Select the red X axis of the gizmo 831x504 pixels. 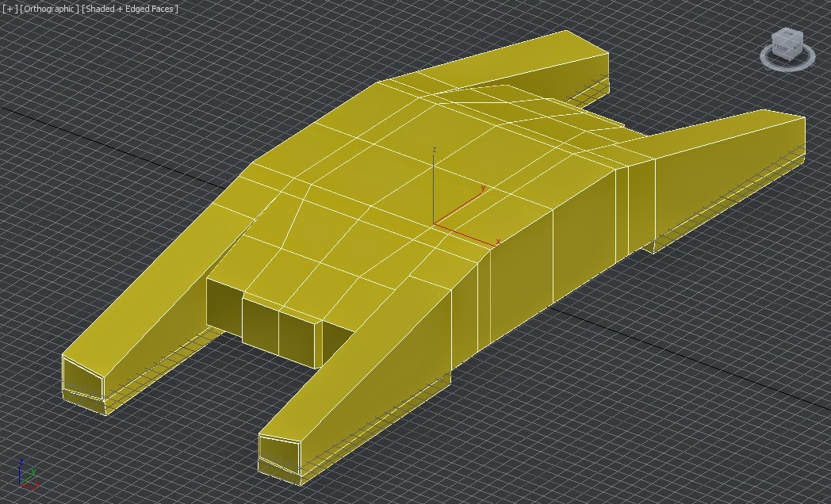[466, 235]
